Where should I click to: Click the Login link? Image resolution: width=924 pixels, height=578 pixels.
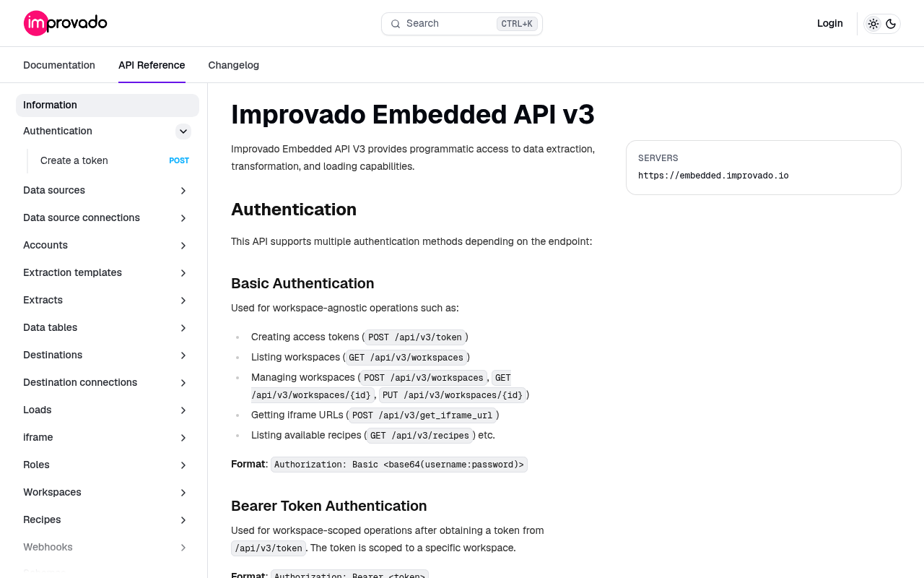point(830,23)
